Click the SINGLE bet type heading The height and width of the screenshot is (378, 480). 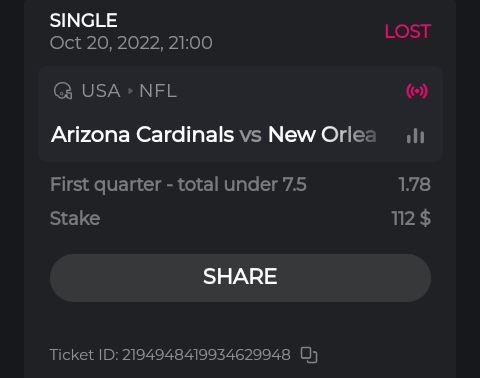point(84,20)
